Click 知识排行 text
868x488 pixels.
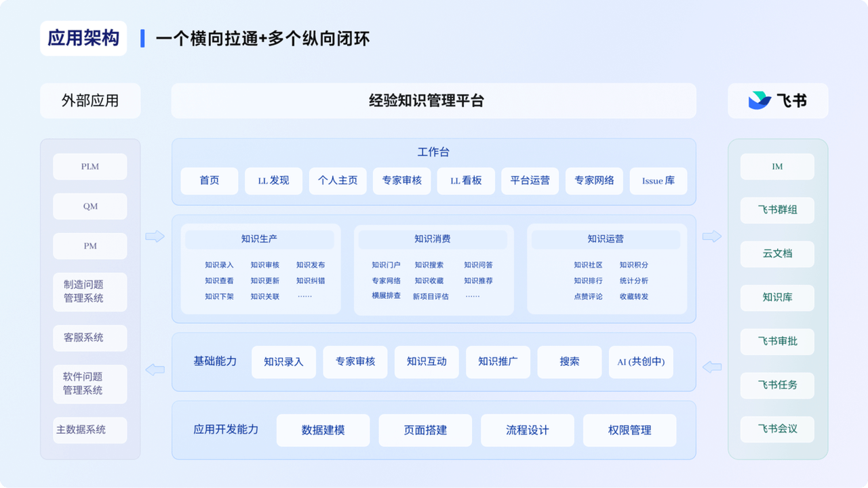coord(588,281)
